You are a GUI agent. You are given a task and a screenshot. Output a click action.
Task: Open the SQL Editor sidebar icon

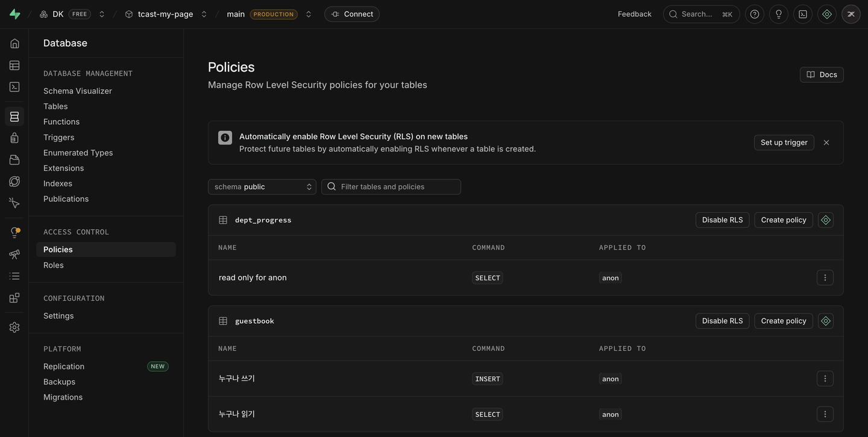click(14, 87)
